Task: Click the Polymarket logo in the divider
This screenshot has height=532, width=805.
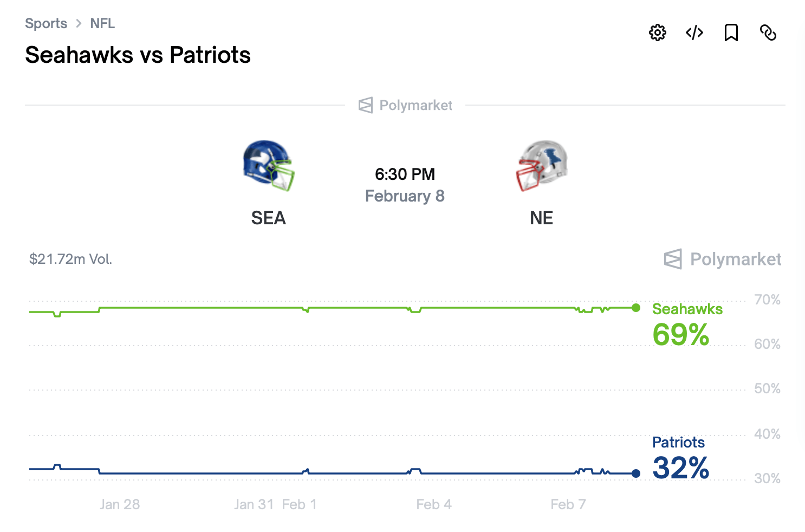Action: (x=405, y=105)
